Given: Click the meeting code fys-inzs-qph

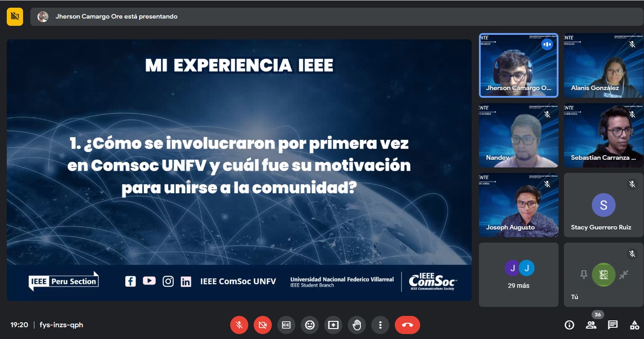Looking at the screenshot, I should (x=62, y=325).
